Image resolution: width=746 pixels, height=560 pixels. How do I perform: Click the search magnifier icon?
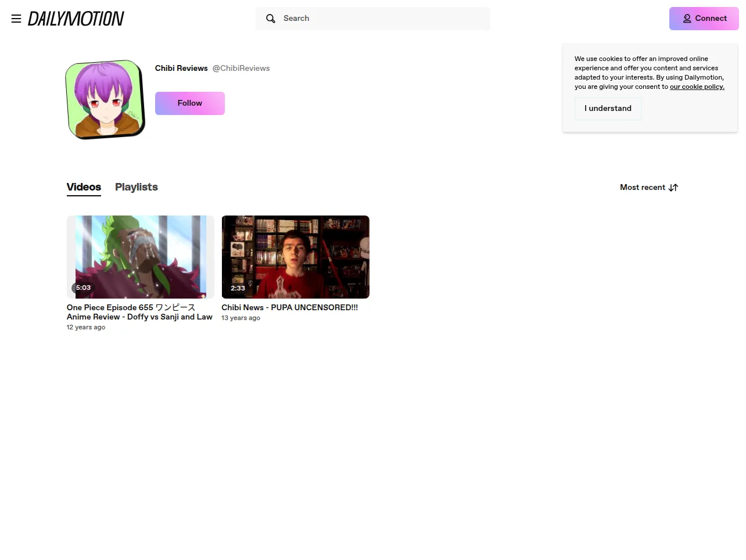[271, 19]
